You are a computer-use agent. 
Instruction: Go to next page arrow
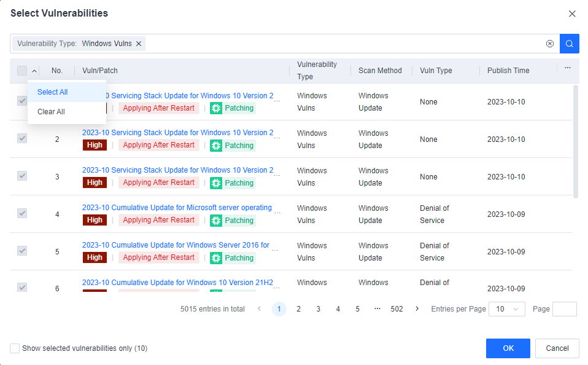click(x=417, y=309)
